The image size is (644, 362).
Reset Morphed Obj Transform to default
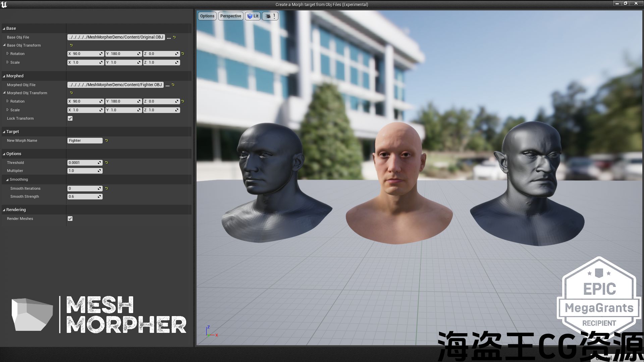click(71, 93)
